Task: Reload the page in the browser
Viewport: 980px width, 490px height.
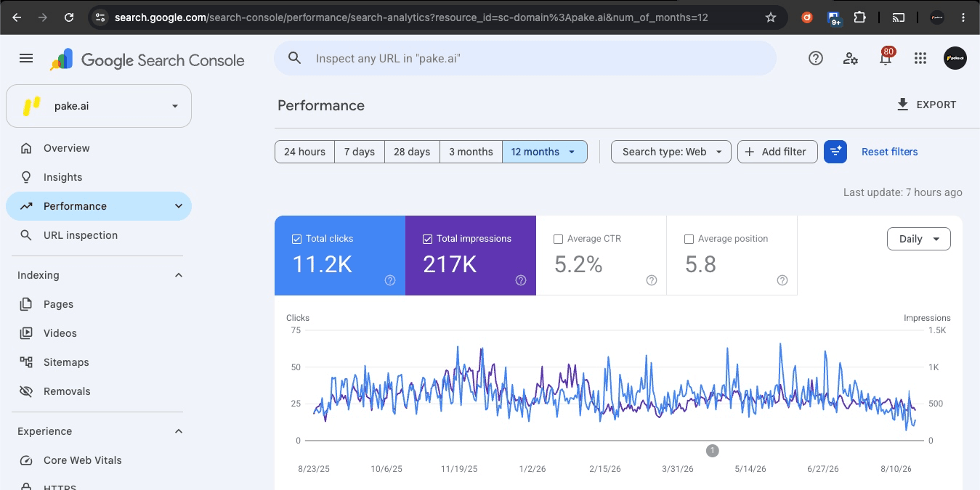Action: (x=69, y=17)
